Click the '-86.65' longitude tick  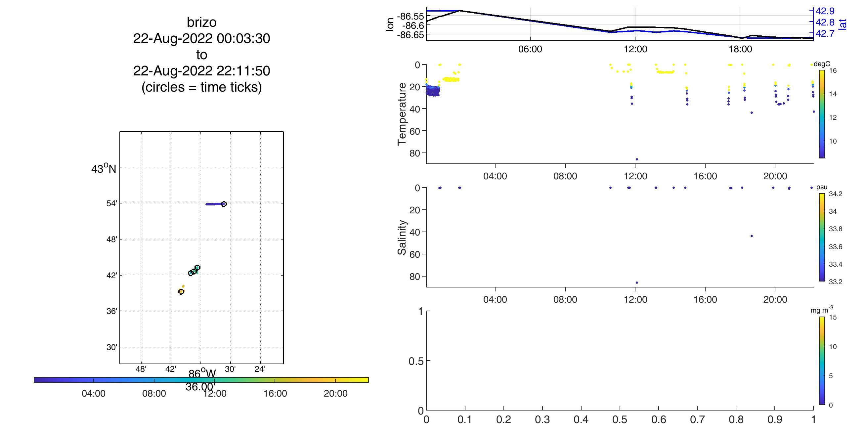(411, 34)
